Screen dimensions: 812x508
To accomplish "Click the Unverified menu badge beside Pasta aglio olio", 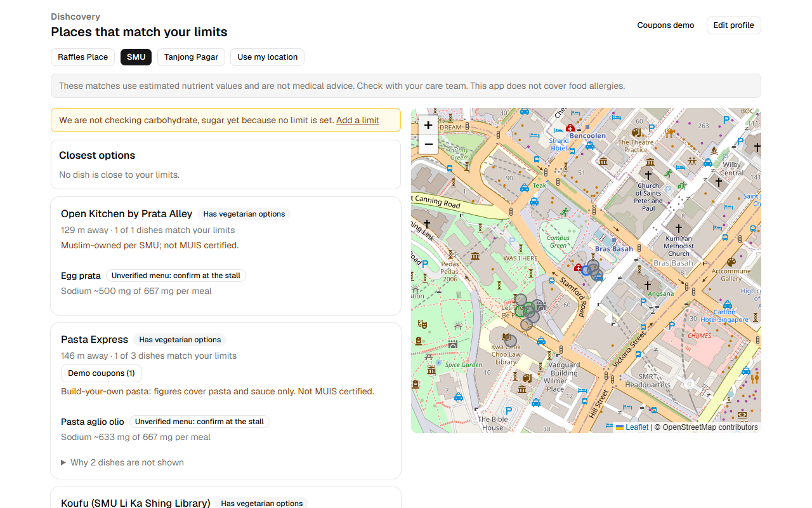I will 199,422.
